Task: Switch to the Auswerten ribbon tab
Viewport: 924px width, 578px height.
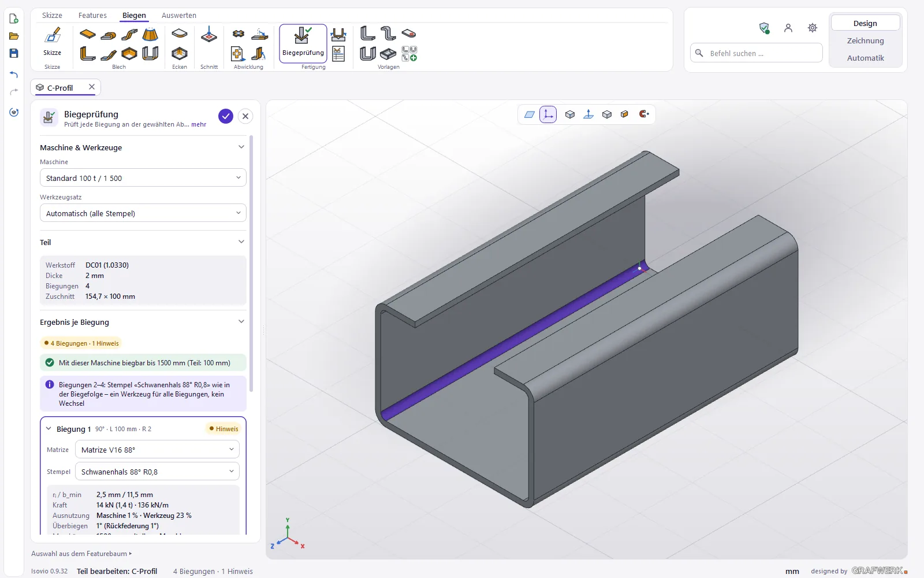Action: [179, 16]
